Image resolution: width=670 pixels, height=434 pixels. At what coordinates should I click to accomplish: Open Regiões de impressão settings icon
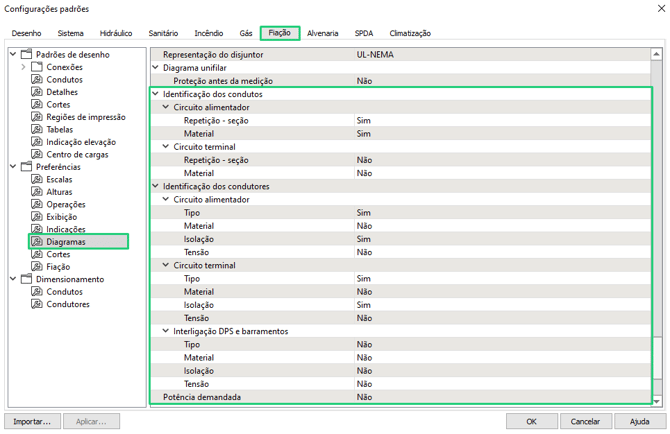pyautogui.click(x=37, y=117)
